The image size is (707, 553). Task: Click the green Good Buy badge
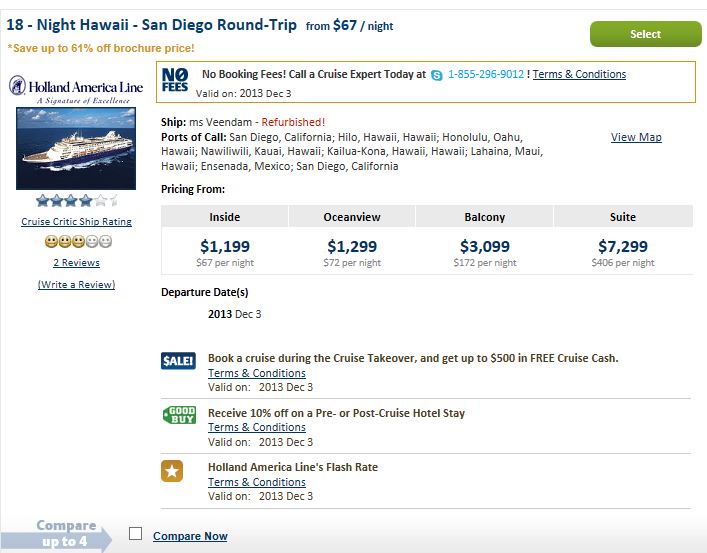tap(178, 416)
